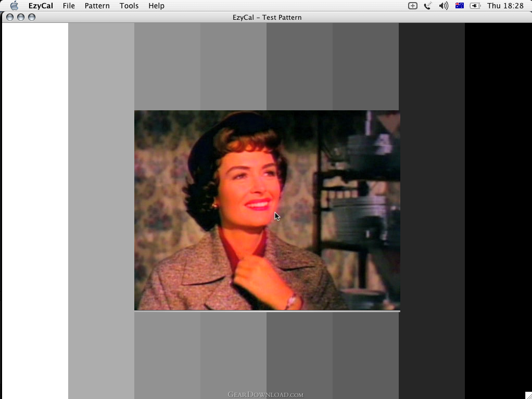This screenshot has height=399, width=532.
Task: Click the EzyCal – Test Pattern title
Action: coord(267,17)
